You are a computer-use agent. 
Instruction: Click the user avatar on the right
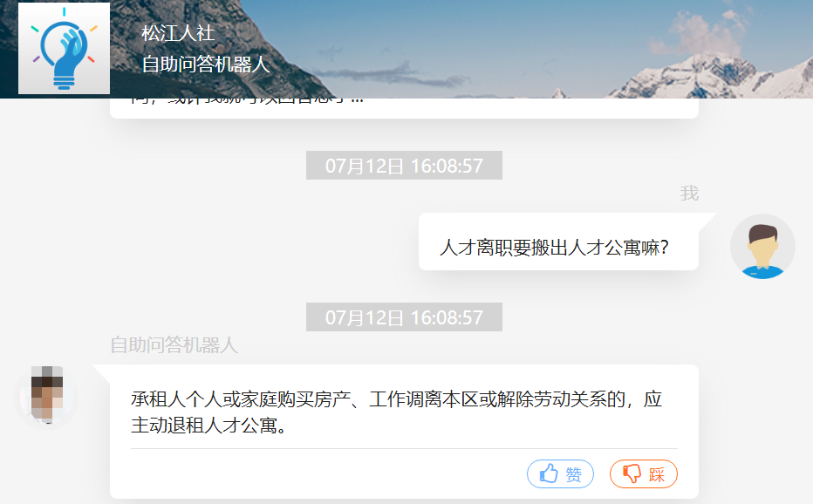point(762,246)
